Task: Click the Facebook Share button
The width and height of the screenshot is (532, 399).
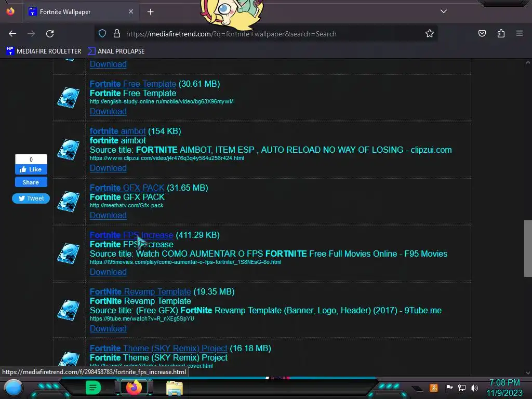Action: 31,182
